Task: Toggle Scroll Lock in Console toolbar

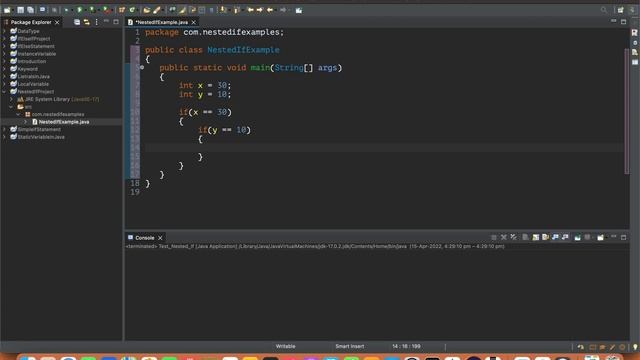Action: 536,237
